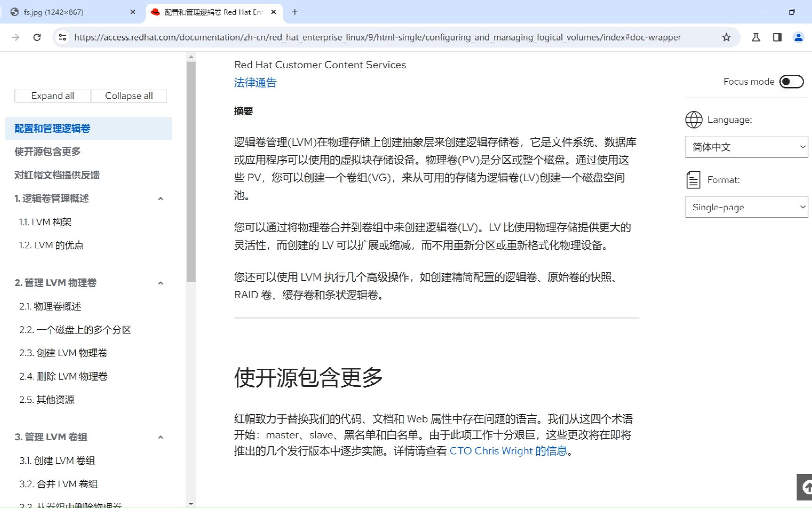This screenshot has width=812, height=508.
Task: Open 1.2. LVM 的优点 in the sidebar
Action: pos(51,245)
